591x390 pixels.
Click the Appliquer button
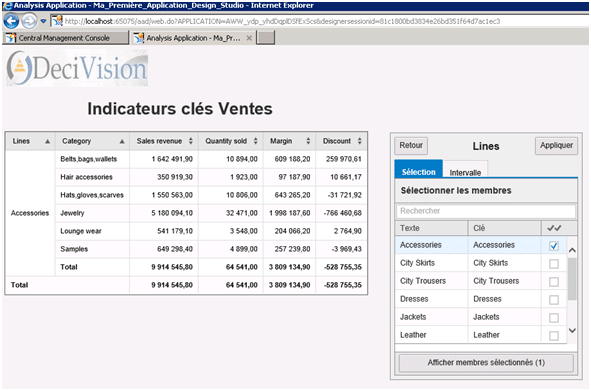click(x=556, y=145)
